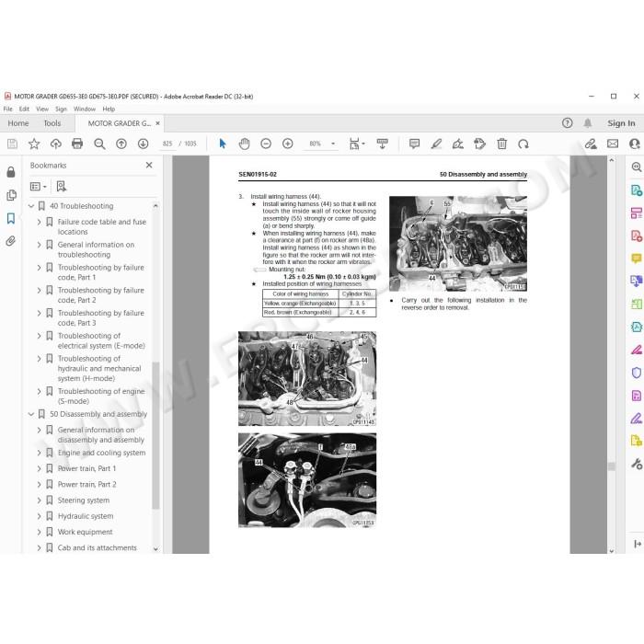This screenshot has width=644, height=644.
Task: Open the Cab and its attachments bookmark
Action: 97,548
